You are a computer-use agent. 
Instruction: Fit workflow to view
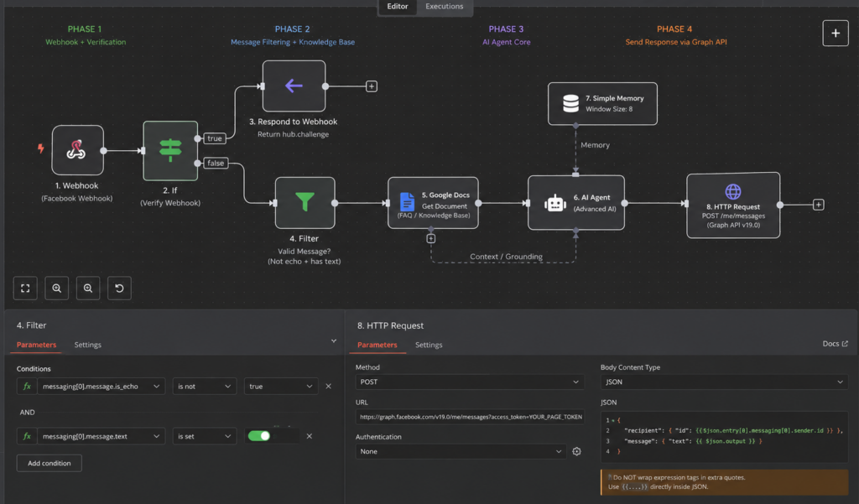(25, 288)
